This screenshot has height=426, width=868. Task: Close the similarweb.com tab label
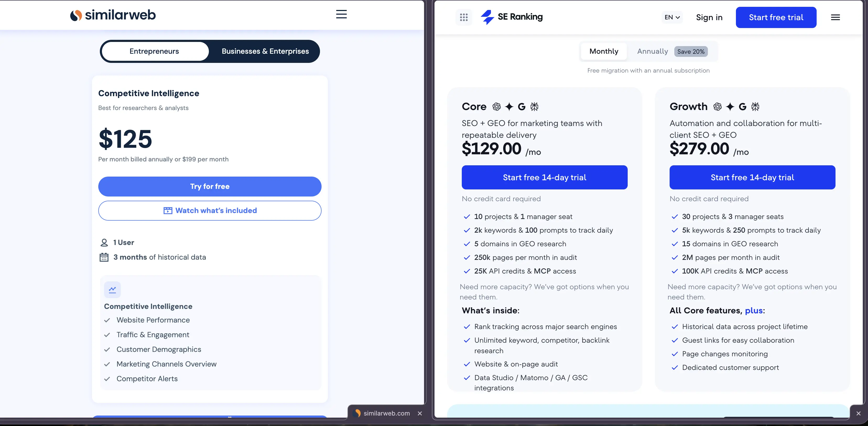(x=420, y=413)
